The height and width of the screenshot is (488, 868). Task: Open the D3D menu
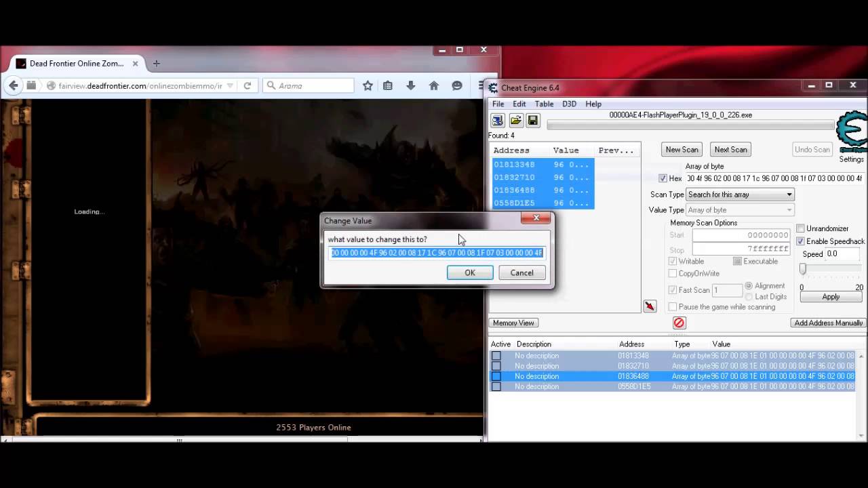569,104
